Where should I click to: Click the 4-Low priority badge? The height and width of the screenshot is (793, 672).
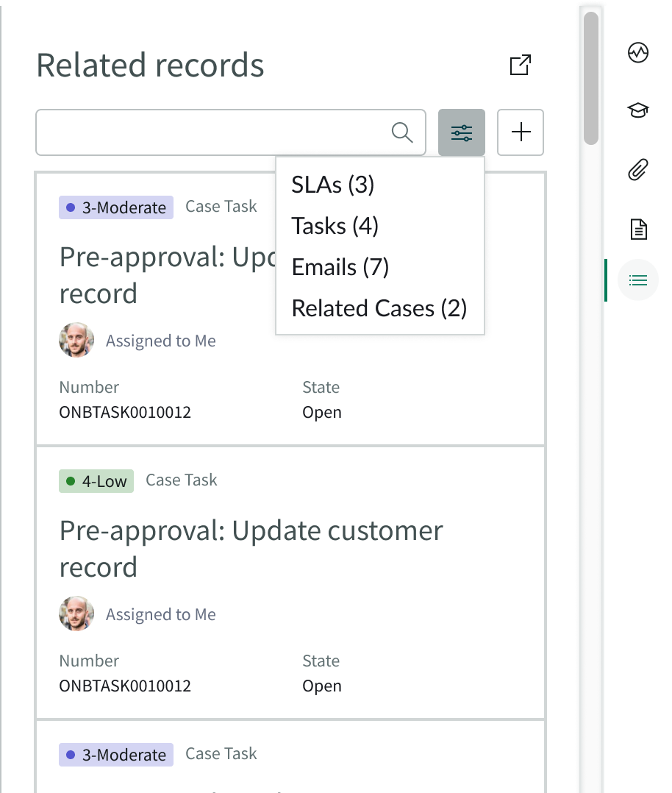click(96, 480)
